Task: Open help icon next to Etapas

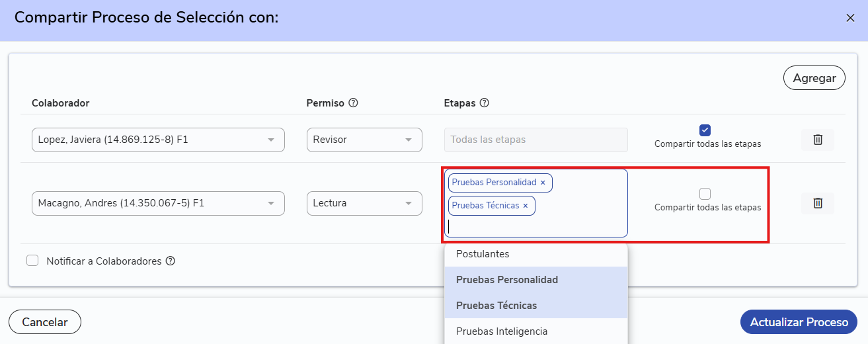Action: [x=484, y=103]
